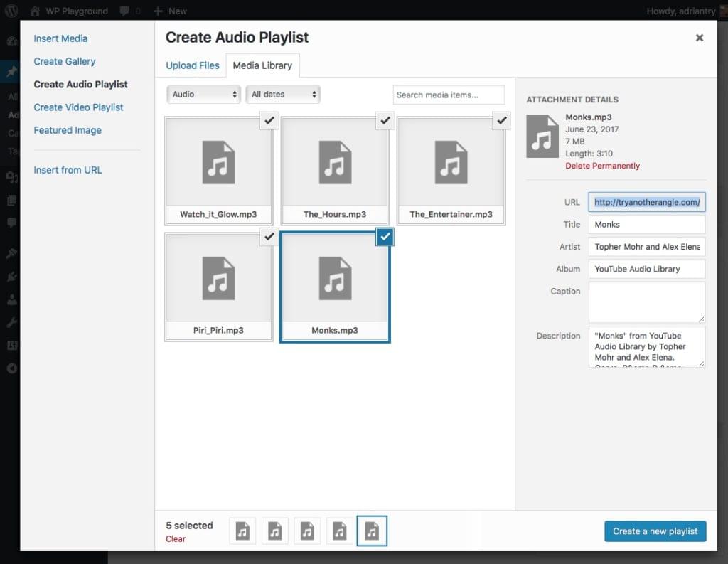Open the 'All dates' dropdown

click(283, 93)
